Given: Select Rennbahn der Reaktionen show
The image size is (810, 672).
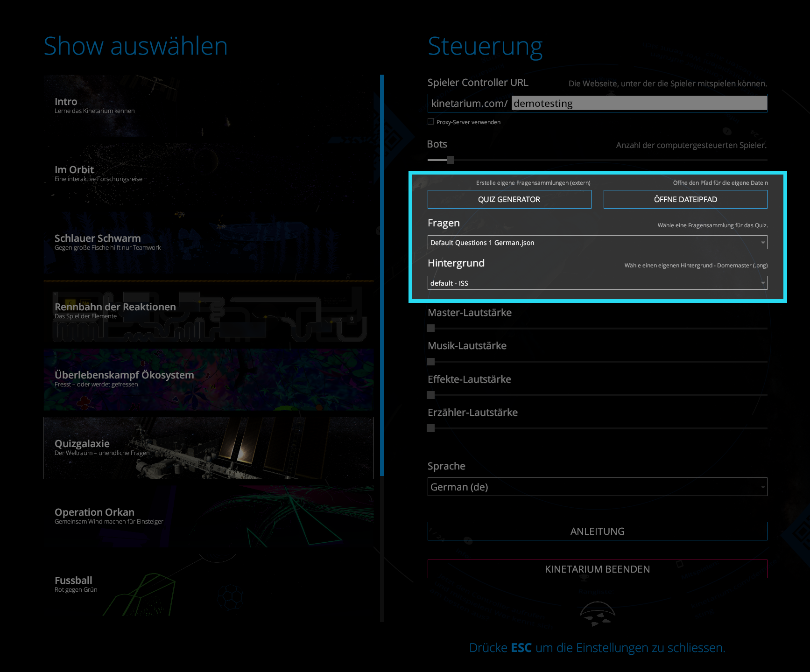Looking at the screenshot, I should 208,311.
